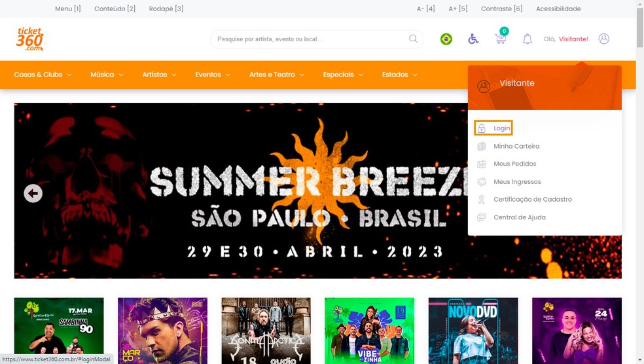The image size is (644, 364).
Task: Open the shopping cart icon
Action: point(501,37)
